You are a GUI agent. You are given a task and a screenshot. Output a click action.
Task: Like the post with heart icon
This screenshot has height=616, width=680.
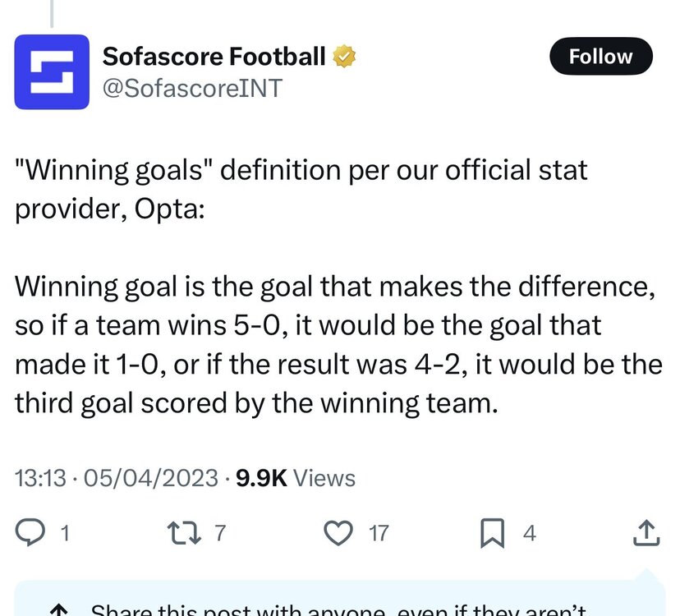338,533
